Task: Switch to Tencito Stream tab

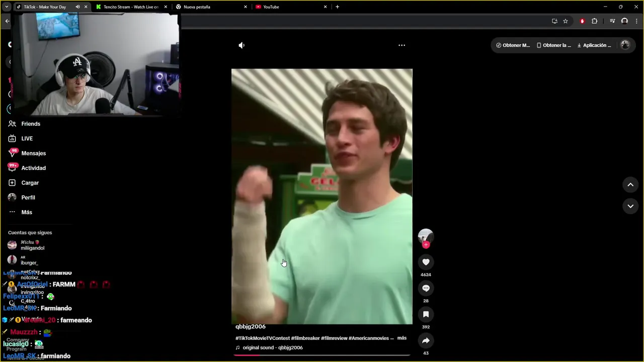Action: point(131,7)
